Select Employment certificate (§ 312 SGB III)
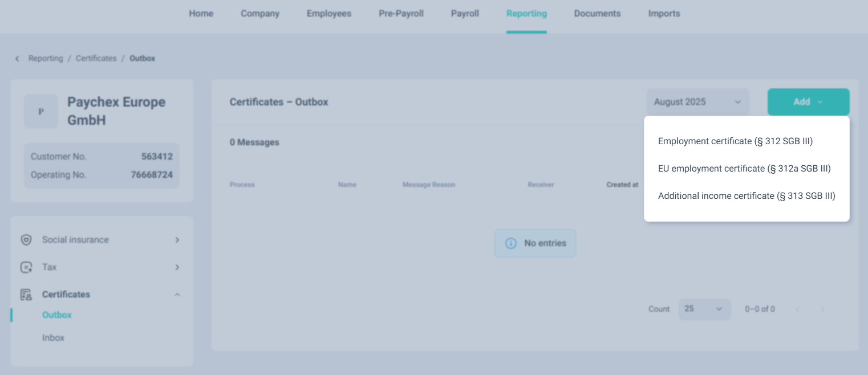The width and height of the screenshot is (868, 375). (735, 141)
